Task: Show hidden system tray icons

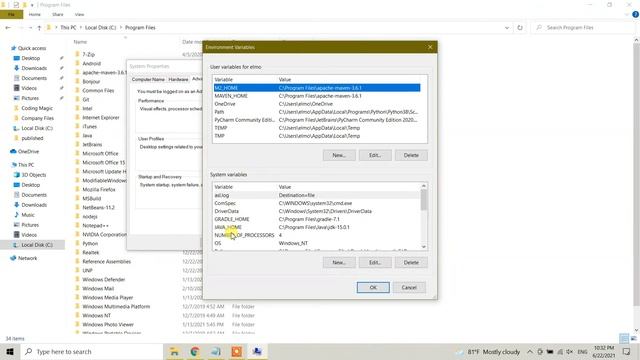Action: click(x=529, y=351)
